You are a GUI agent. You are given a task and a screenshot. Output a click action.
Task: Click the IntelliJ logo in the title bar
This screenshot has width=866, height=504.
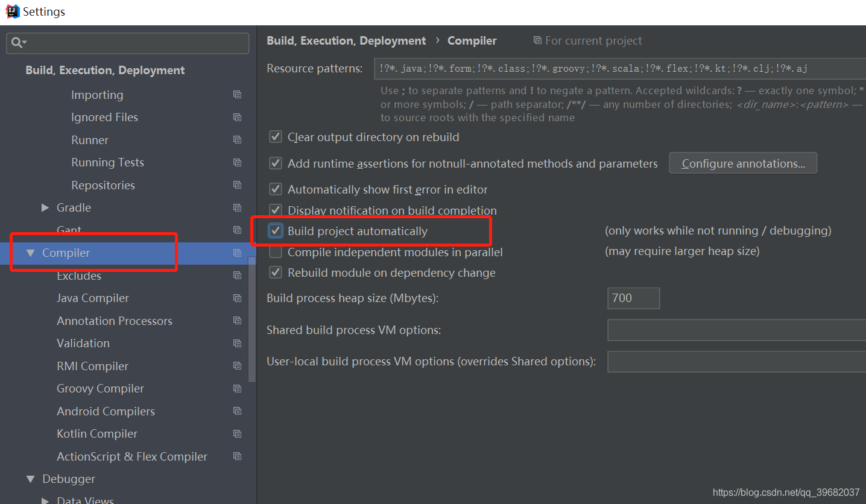pyautogui.click(x=12, y=11)
